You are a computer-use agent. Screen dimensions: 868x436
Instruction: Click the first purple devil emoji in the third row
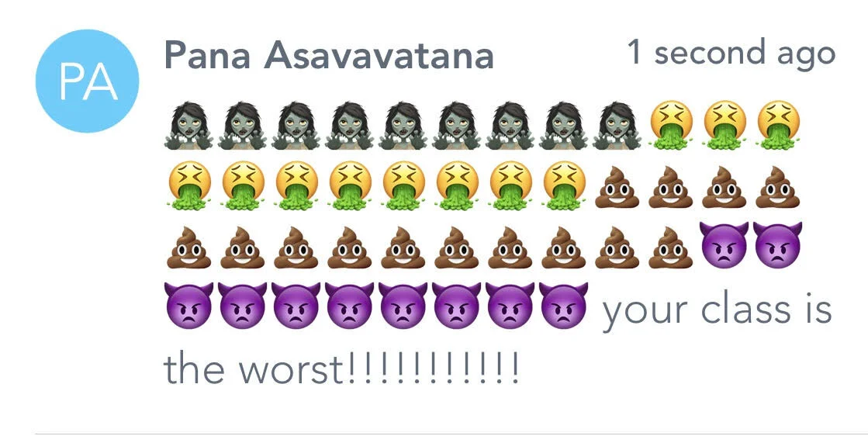(724, 245)
